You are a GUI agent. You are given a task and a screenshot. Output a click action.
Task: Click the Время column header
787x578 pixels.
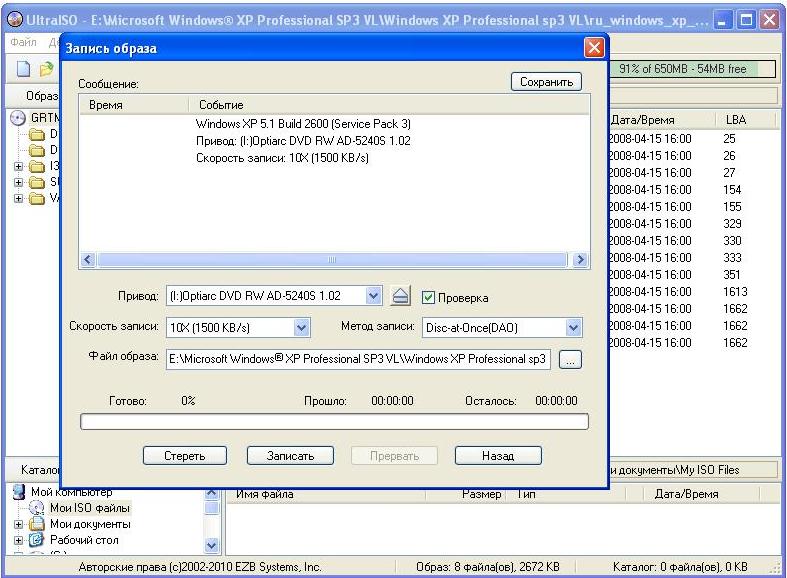pyautogui.click(x=134, y=105)
